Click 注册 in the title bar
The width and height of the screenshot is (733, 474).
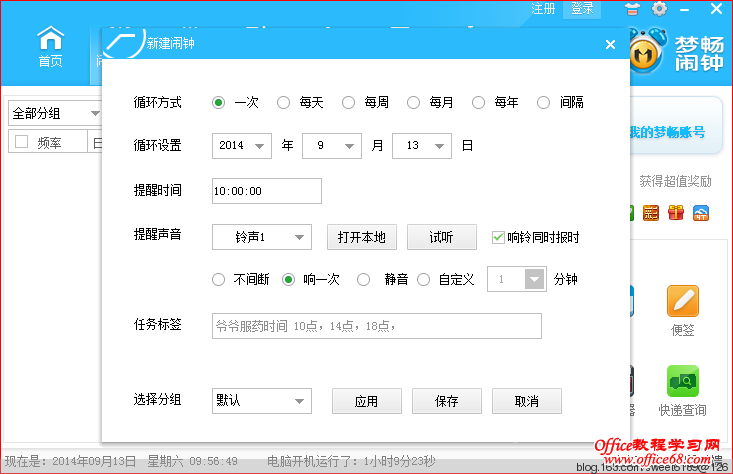[544, 9]
